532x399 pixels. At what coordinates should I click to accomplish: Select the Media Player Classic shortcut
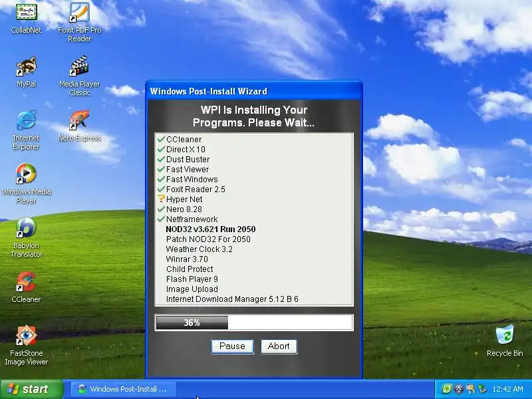79,75
